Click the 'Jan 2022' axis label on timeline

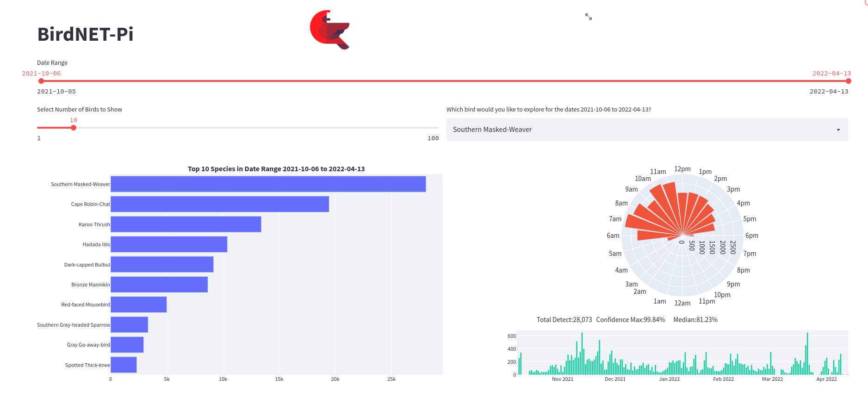tap(669, 379)
